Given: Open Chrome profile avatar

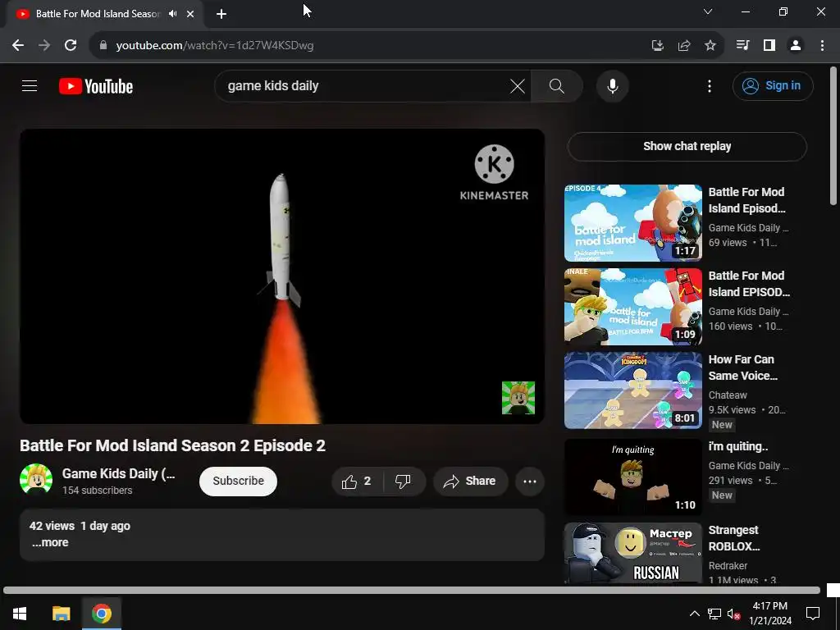Looking at the screenshot, I should tap(796, 45).
